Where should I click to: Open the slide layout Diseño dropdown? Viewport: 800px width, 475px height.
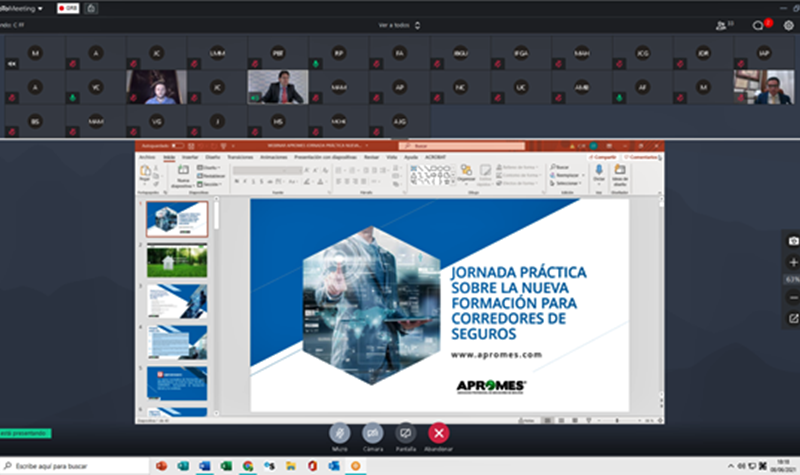209,167
